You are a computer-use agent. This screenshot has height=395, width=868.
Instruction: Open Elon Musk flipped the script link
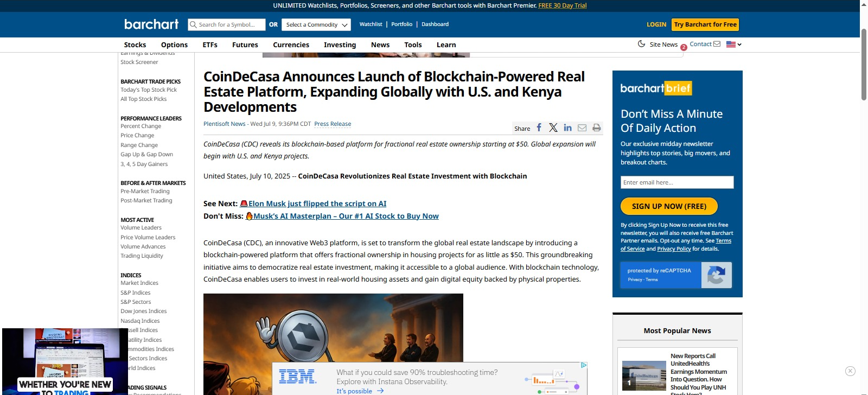(x=317, y=203)
